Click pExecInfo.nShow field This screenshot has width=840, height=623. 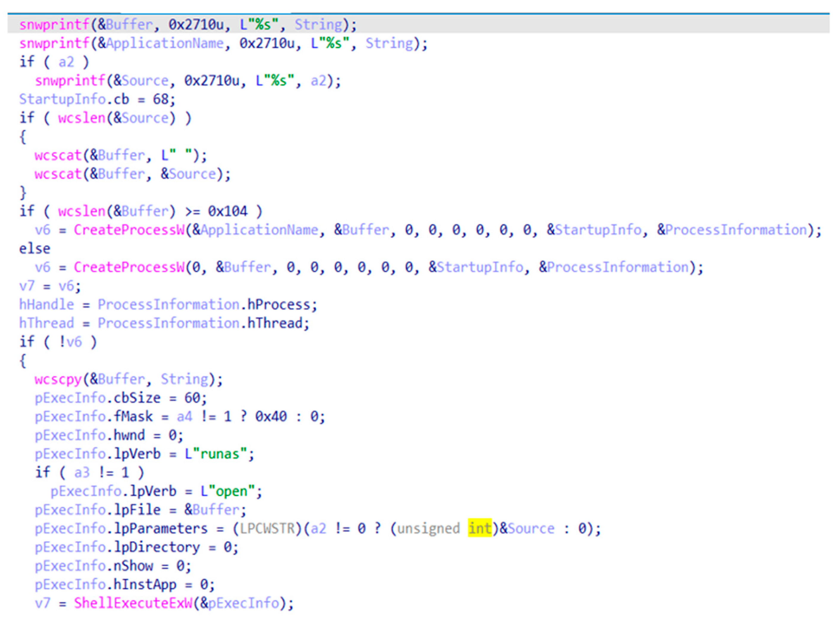[133, 566]
